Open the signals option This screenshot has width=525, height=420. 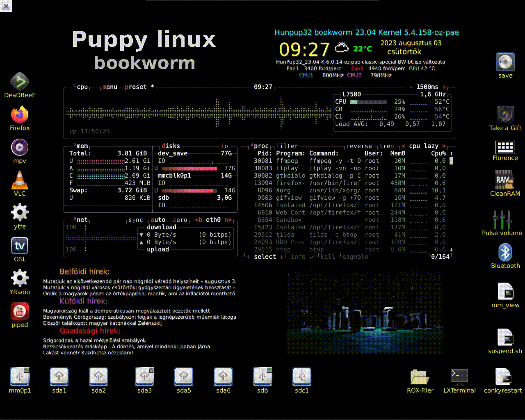(x=356, y=257)
